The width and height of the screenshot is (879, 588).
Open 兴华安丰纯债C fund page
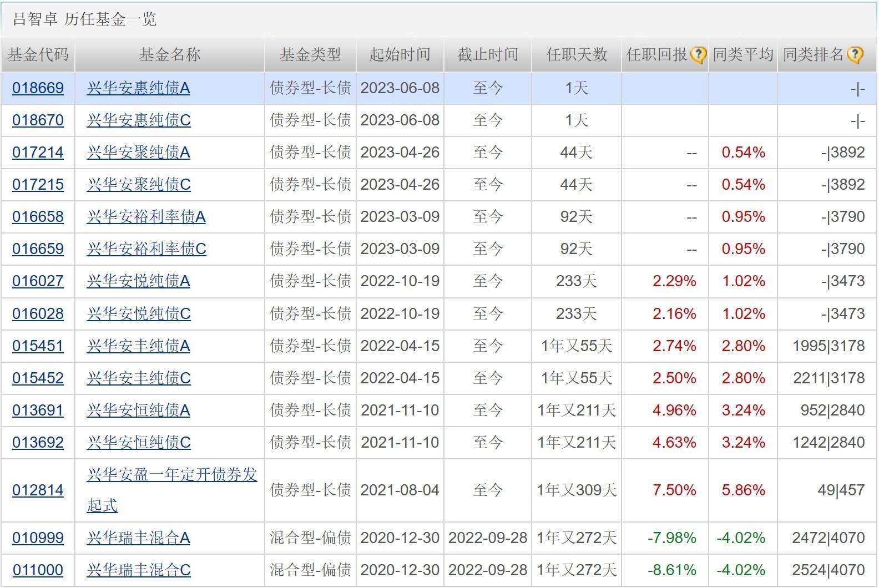click(139, 378)
